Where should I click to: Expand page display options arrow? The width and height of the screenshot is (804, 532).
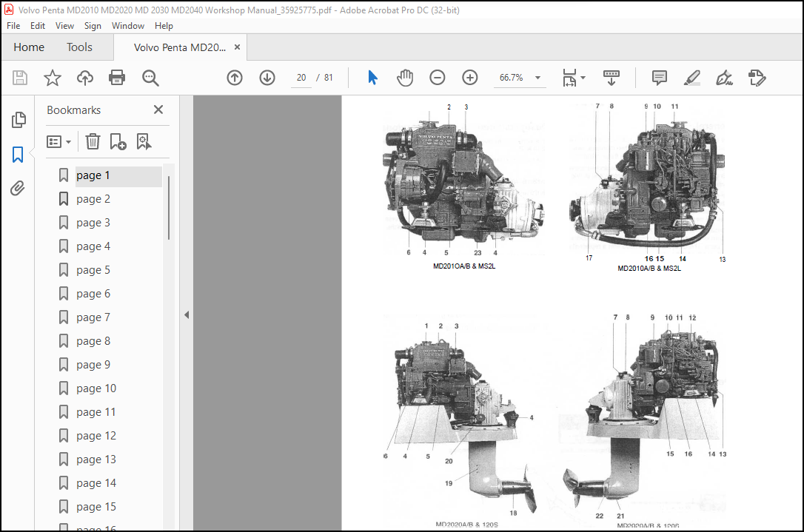(583, 78)
